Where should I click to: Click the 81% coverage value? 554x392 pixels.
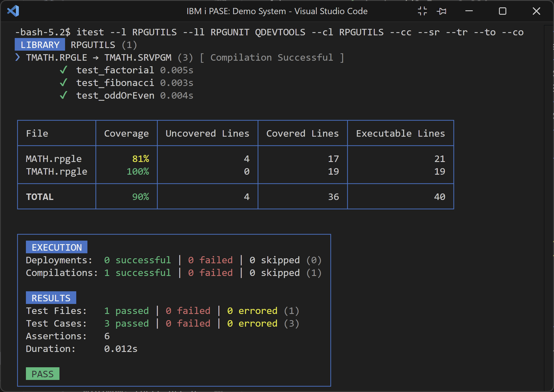(x=141, y=159)
